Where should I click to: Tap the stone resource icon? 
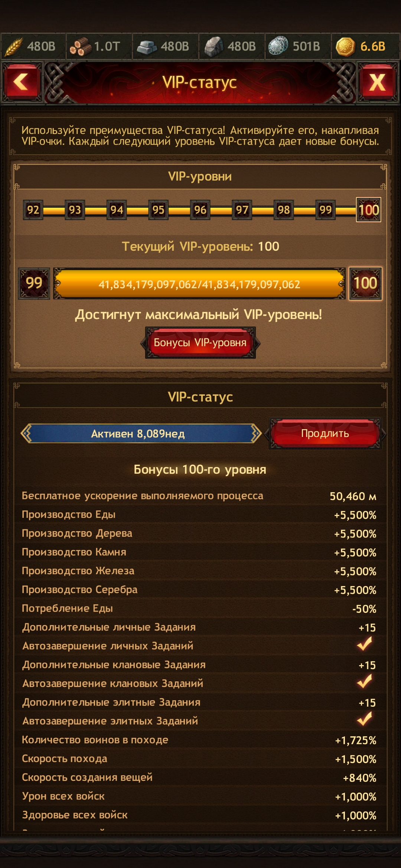point(214,47)
